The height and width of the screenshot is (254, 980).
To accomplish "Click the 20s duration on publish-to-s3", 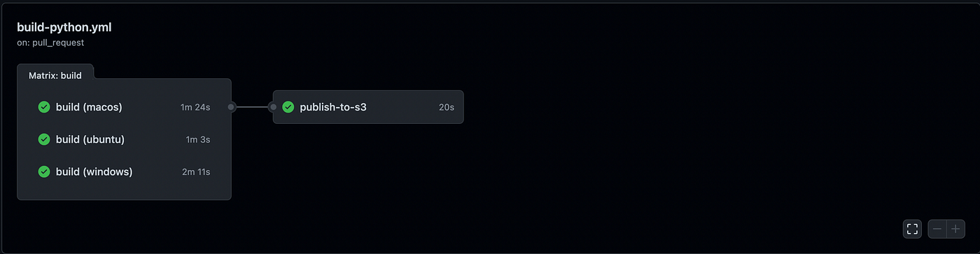I will point(447,107).
